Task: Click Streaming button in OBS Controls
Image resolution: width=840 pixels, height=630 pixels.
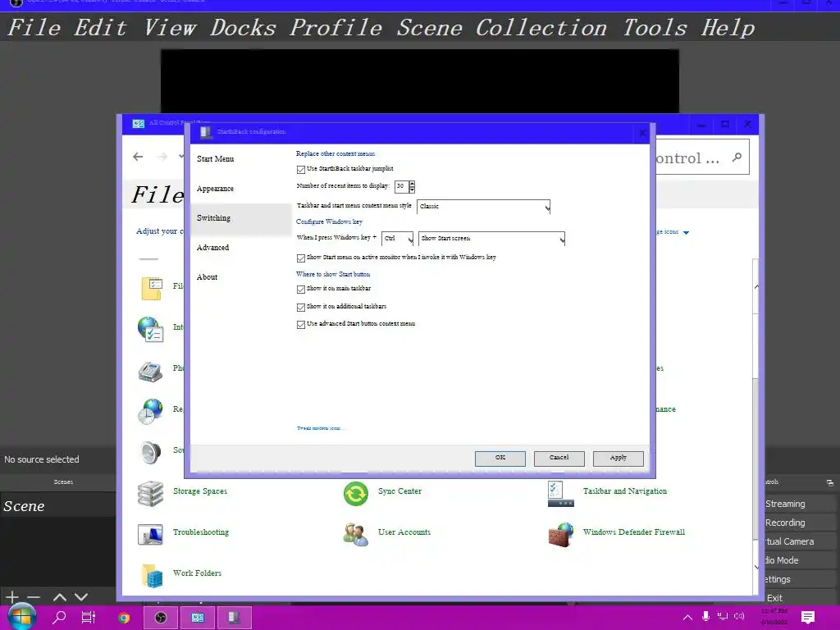Action: pyautogui.click(x=800, y=504)
